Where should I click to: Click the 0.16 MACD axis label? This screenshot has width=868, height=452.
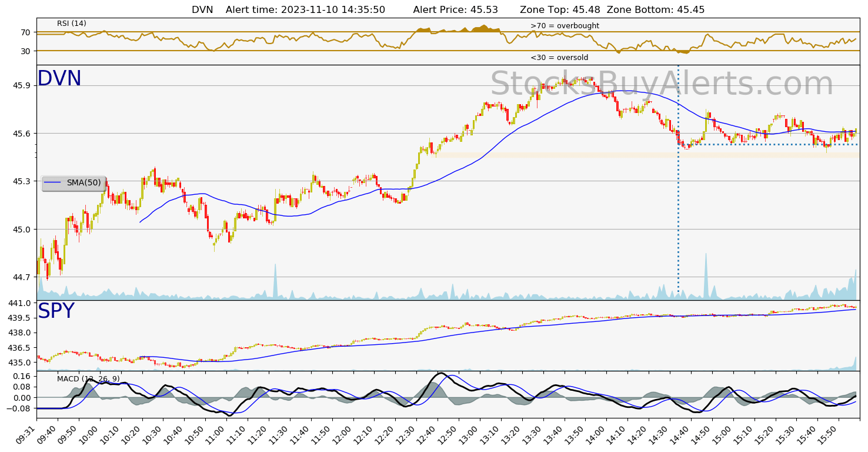(22, 375)
